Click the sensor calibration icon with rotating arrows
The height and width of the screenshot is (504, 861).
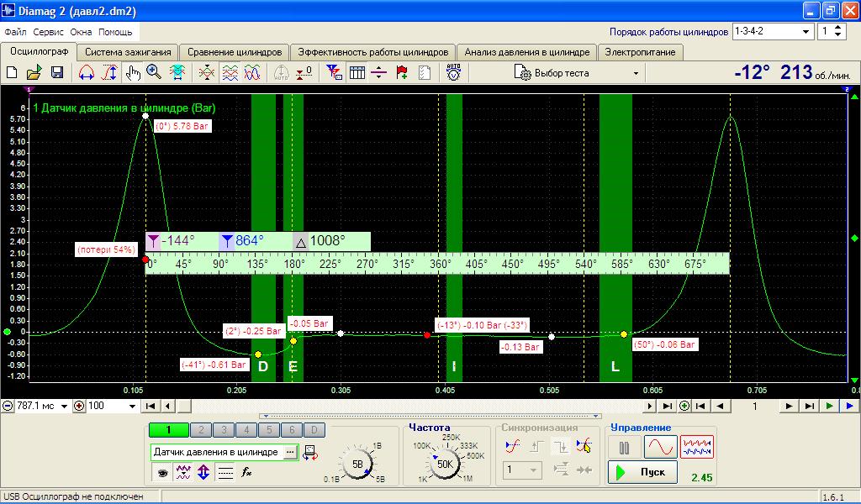point(310,453)
